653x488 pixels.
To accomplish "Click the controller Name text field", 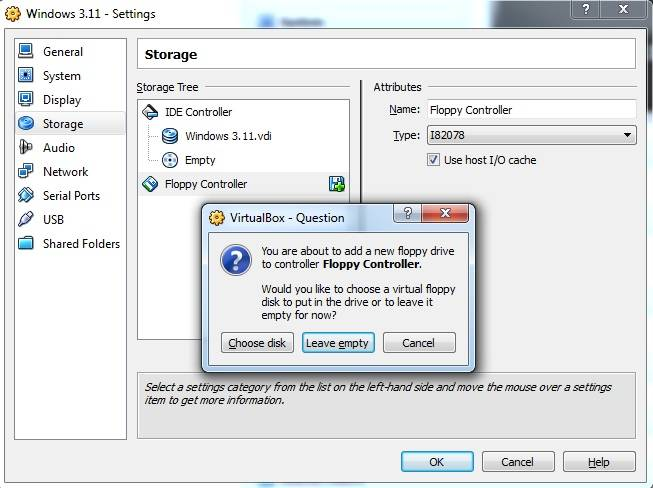I will tap(530, 110).
